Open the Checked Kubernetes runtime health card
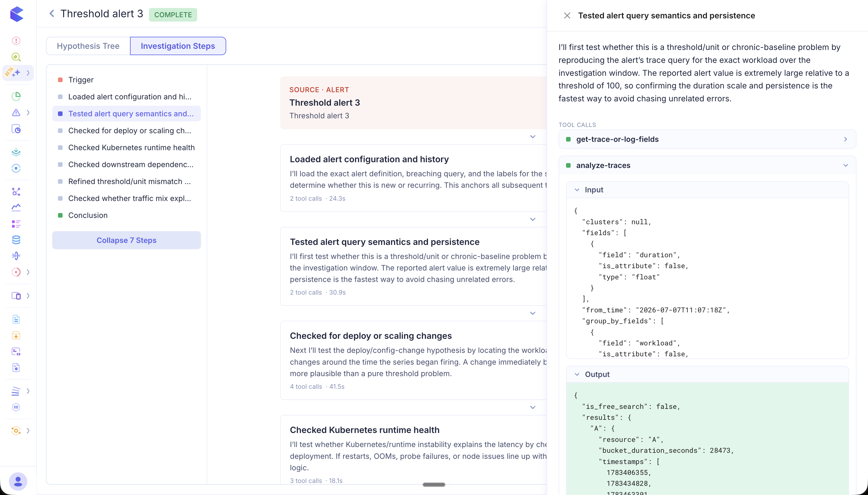Image resolution: width=868 pixels, height=495 pixels. coord(413,449)
